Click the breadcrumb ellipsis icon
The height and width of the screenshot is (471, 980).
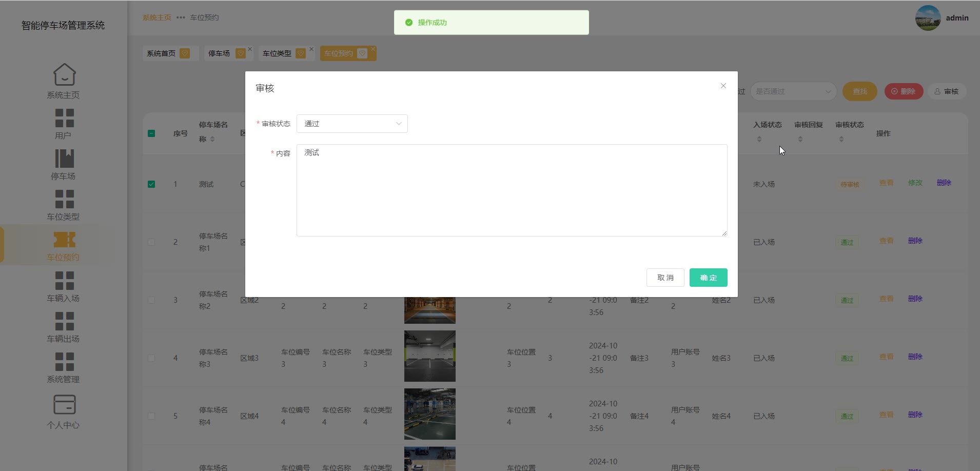tap(181, 17)
